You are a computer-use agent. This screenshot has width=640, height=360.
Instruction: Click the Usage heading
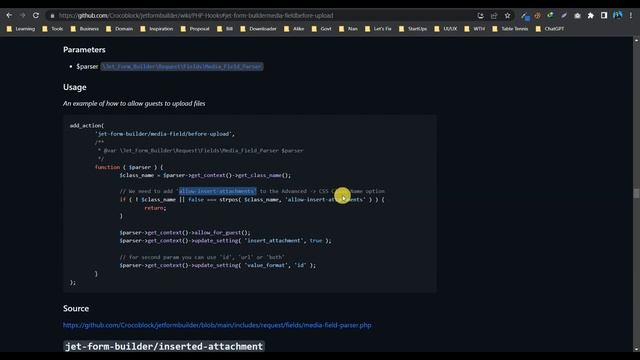(75, 87)
